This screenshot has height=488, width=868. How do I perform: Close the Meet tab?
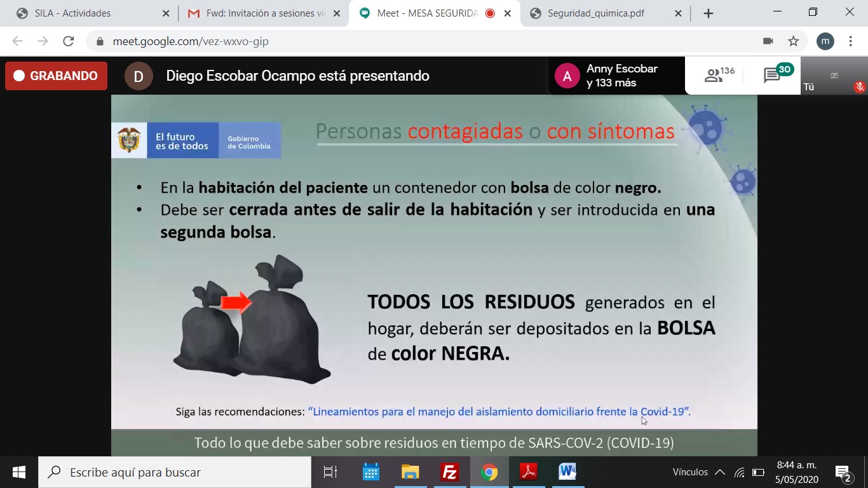[508, 13]
